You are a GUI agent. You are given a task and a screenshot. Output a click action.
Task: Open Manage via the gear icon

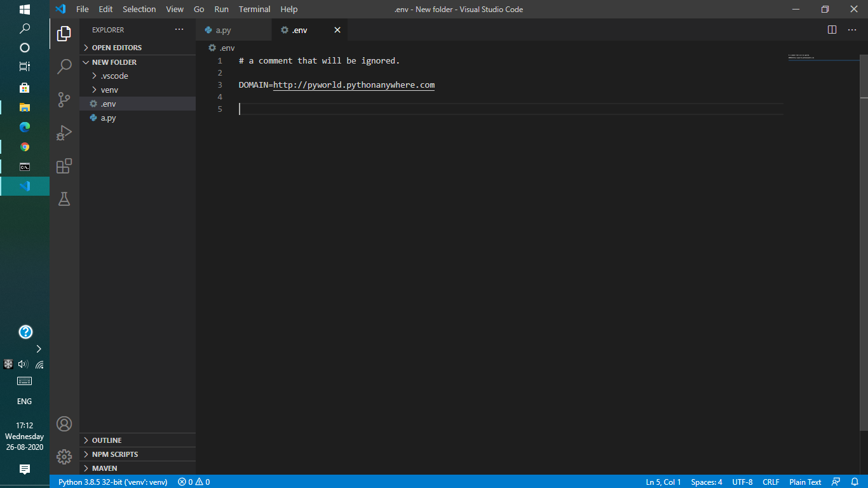64,457
